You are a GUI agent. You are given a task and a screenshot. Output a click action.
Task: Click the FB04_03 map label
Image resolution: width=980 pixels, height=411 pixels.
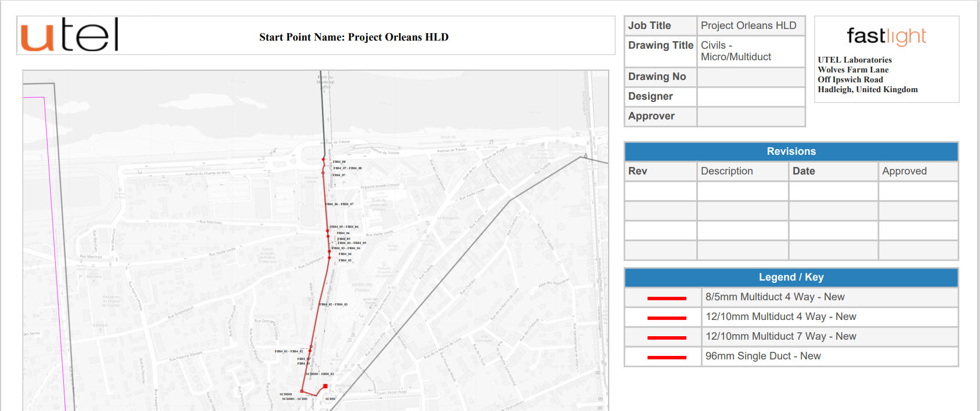[345, 260]
